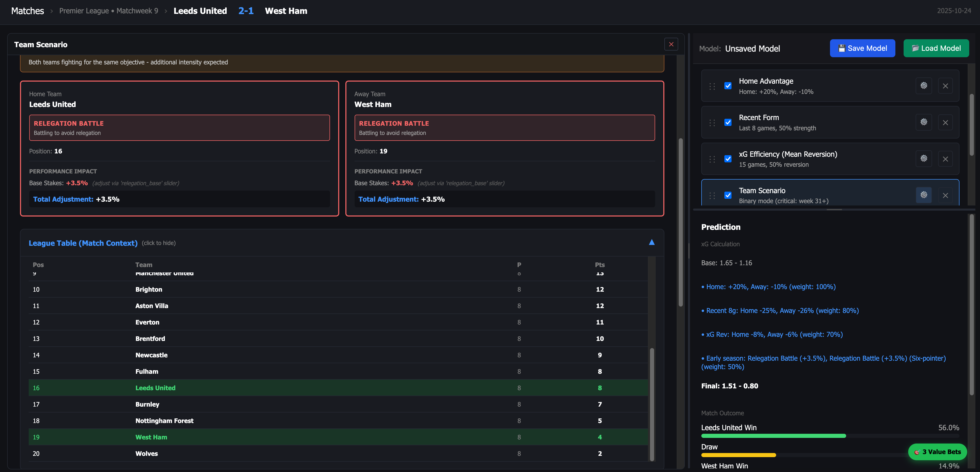Open the Home Advantage settings gear
The width and height of the screenshot is (980, 472).
pyautogui.click(x=924, y=86)
